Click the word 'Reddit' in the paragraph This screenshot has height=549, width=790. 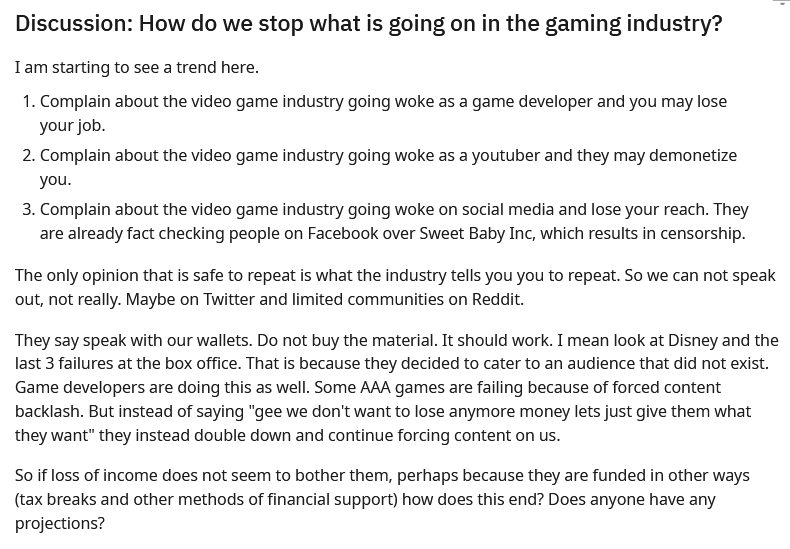(496, 299)
